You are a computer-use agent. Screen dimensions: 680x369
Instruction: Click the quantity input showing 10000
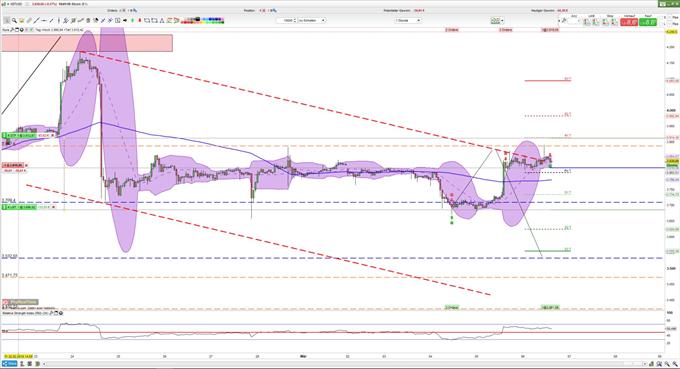click(x=285, y=20)
